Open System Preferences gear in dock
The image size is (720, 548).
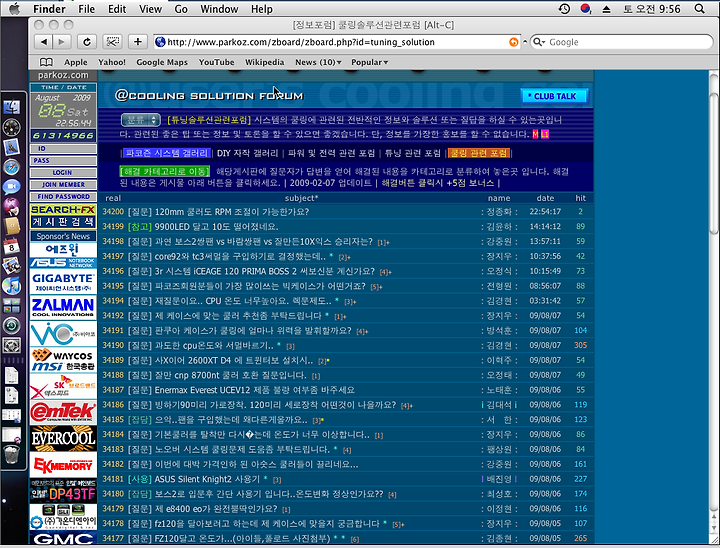[11, 345]
